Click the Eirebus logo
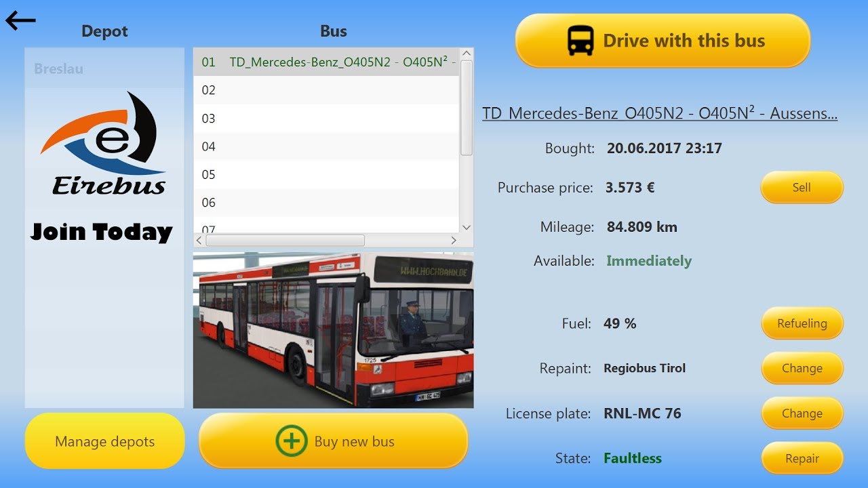Image resolution: width=868 pixels, height=488 pixels. tap(104, 144)
